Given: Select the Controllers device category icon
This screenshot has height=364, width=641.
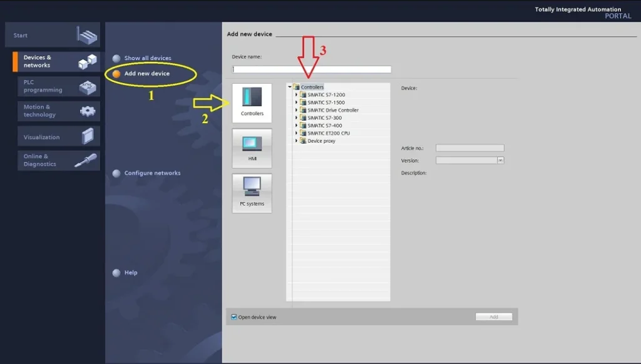Looking at the screenshot, I should pos(252,103).
